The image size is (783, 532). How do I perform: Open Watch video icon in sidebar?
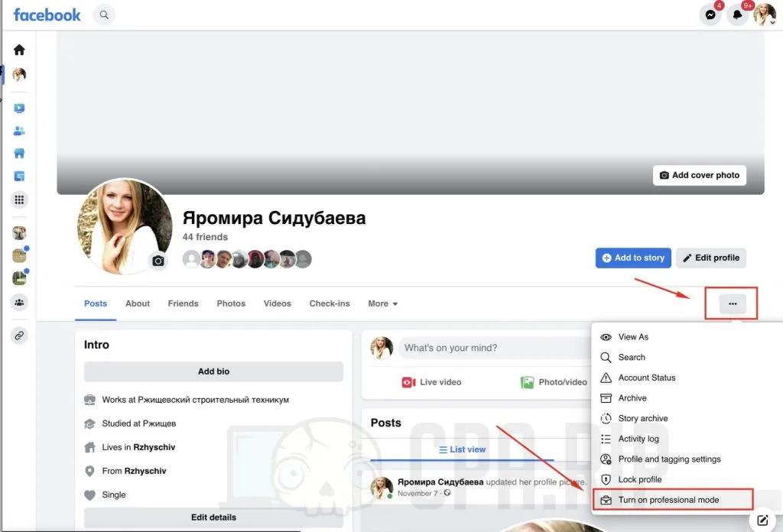tap(19, 109)
